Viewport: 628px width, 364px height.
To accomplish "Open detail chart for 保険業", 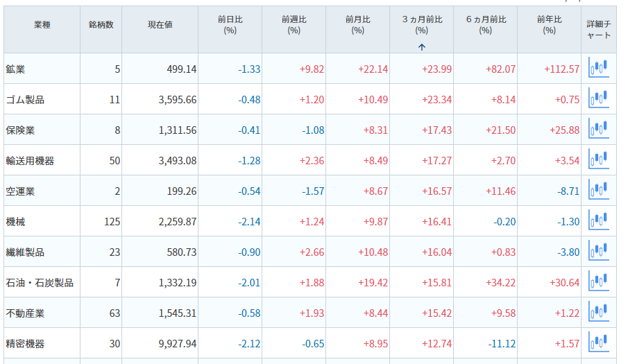I will point(599,128).
